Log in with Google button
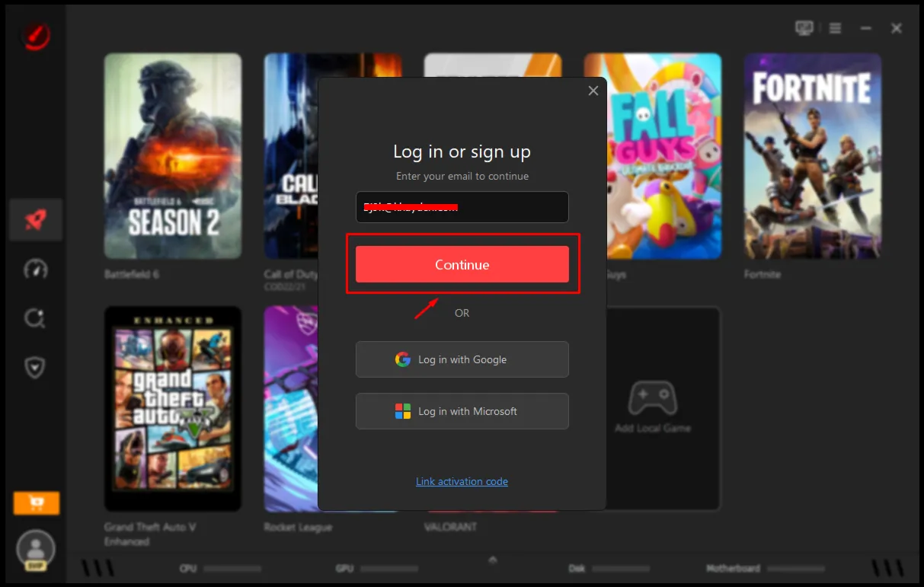The height and width of the screenshot is (587, 924). (x=462, y=359)
